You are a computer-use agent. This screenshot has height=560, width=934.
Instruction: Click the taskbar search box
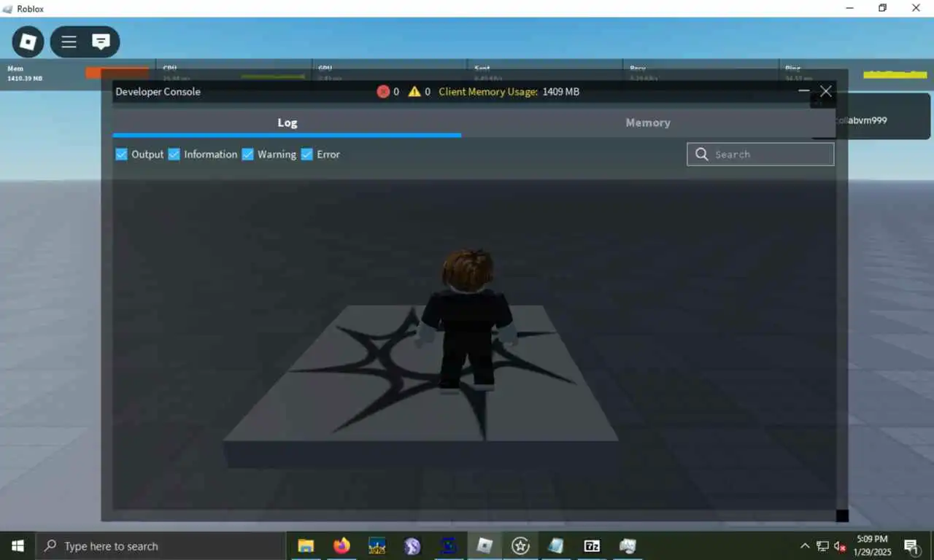coord(161,545)
